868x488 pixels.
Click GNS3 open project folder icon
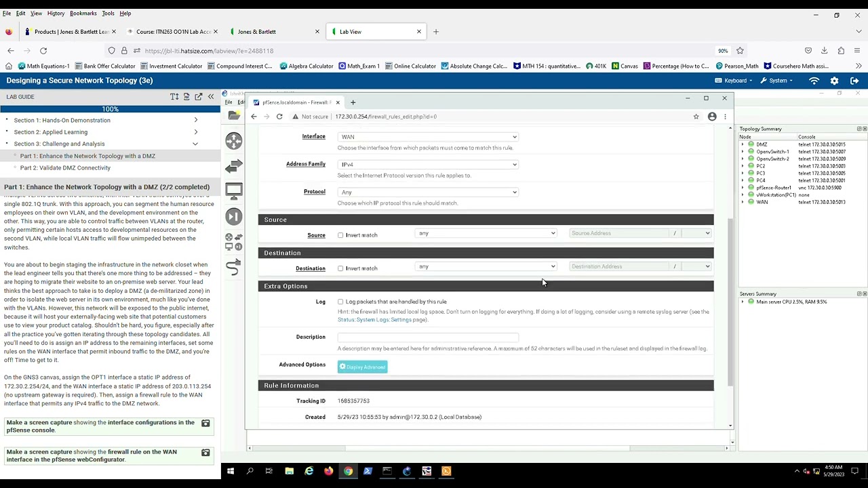(x=234, y=116)
